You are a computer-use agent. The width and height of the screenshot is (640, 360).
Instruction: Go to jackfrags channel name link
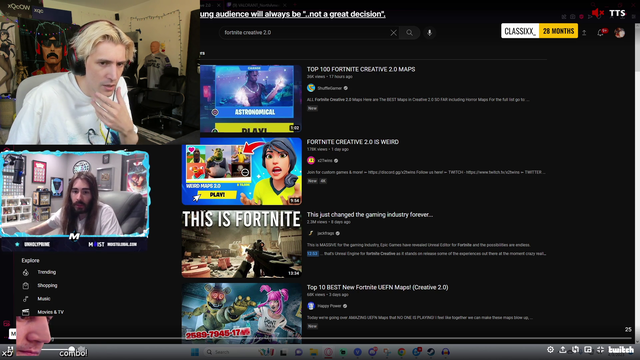coord(326,233)
